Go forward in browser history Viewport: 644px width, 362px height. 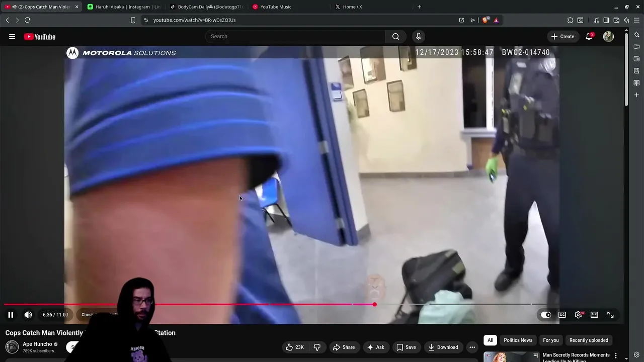point(17,20)
